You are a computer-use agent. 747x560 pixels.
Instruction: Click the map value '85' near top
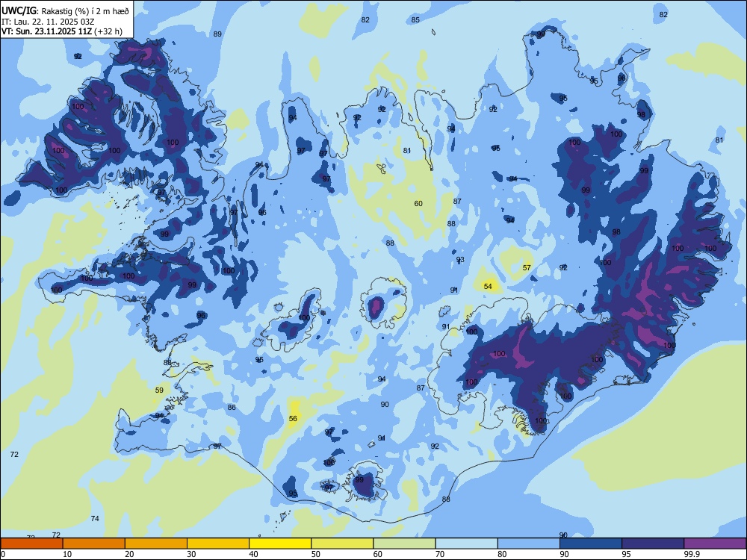[x=415, y=19]
